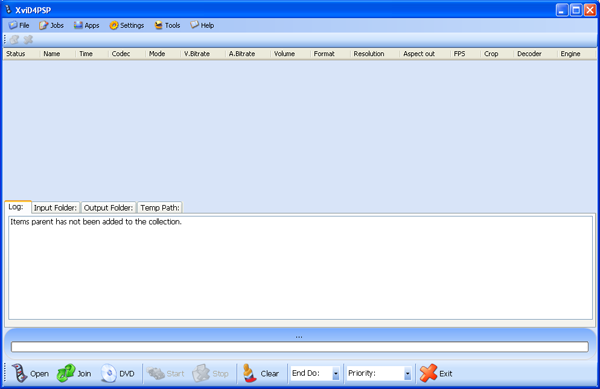Click the first grey icon below File menu
Screen dimensions: 600x389
point(15,39)
